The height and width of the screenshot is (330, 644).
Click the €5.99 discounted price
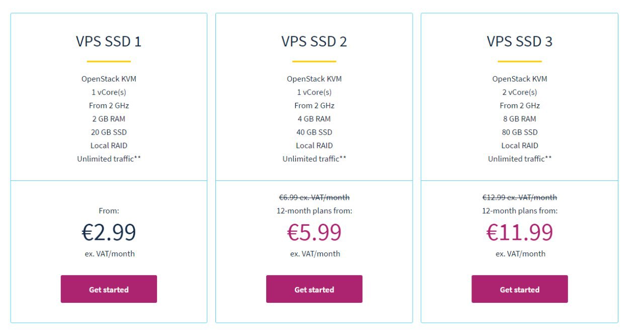314,232
